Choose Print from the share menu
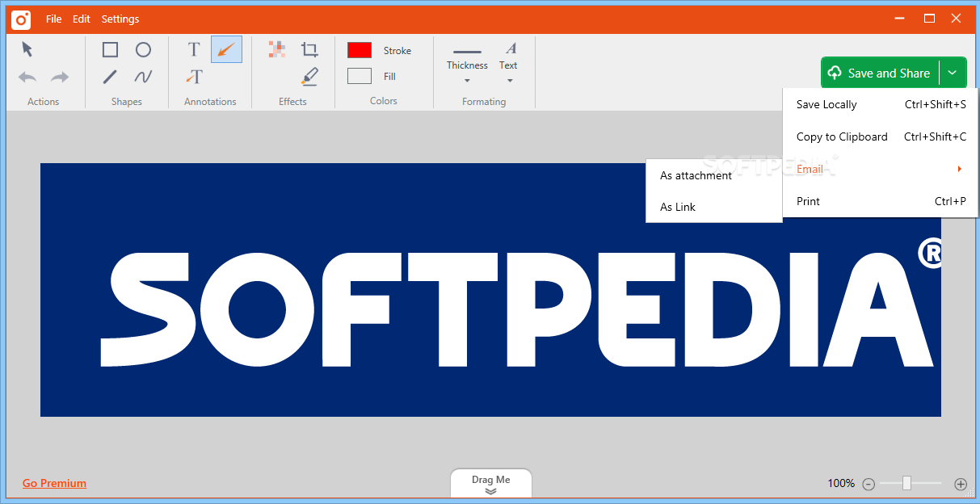Image resolution: width=980 pixels, height=504 pixels. 881,201
